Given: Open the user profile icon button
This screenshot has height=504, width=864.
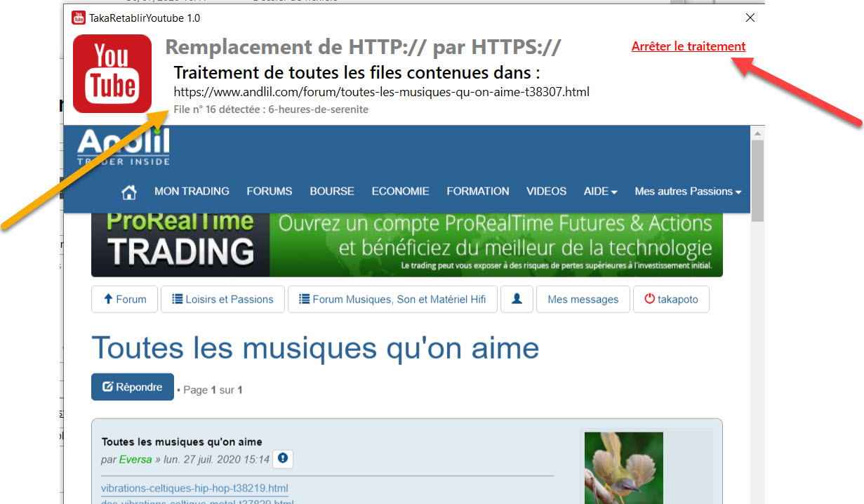Looking at the screenshot, I should click(517, 299).
